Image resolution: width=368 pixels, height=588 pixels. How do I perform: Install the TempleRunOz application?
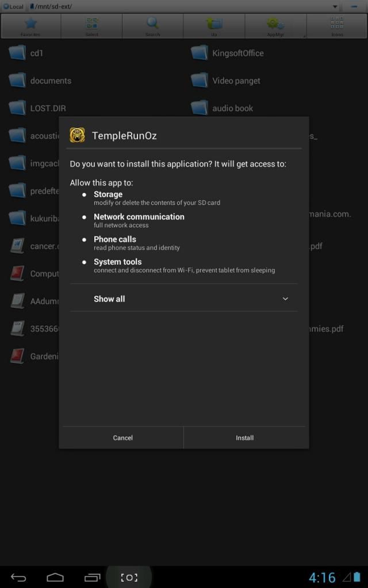pos(245,438)
